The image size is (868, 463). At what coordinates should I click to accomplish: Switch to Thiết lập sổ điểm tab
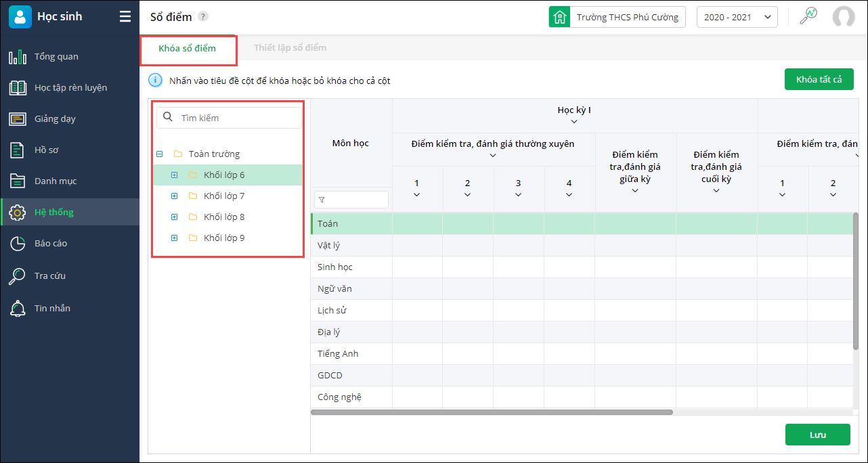(290, 48)
